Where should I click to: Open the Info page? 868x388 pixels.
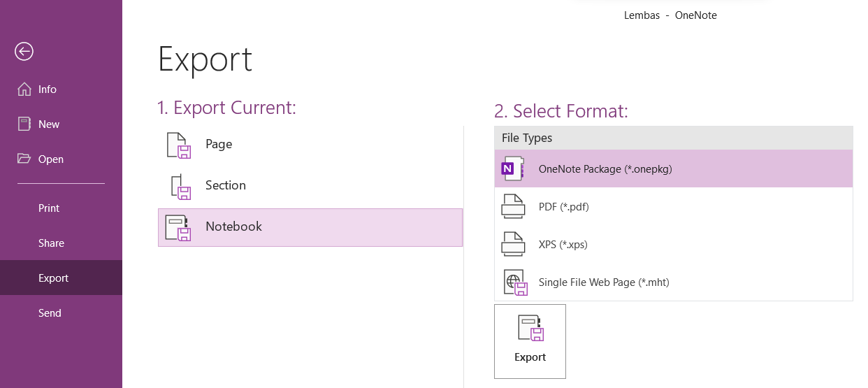pos(61,89)
